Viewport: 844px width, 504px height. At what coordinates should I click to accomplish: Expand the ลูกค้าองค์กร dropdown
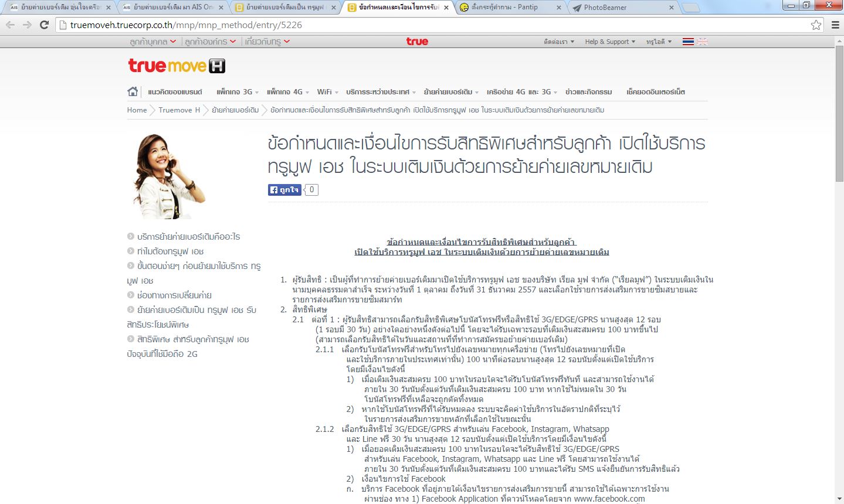210,42
